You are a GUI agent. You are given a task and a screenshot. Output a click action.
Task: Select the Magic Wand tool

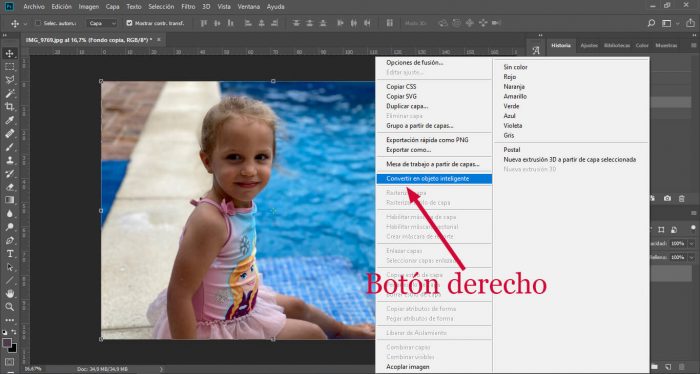tap(9, 94)
